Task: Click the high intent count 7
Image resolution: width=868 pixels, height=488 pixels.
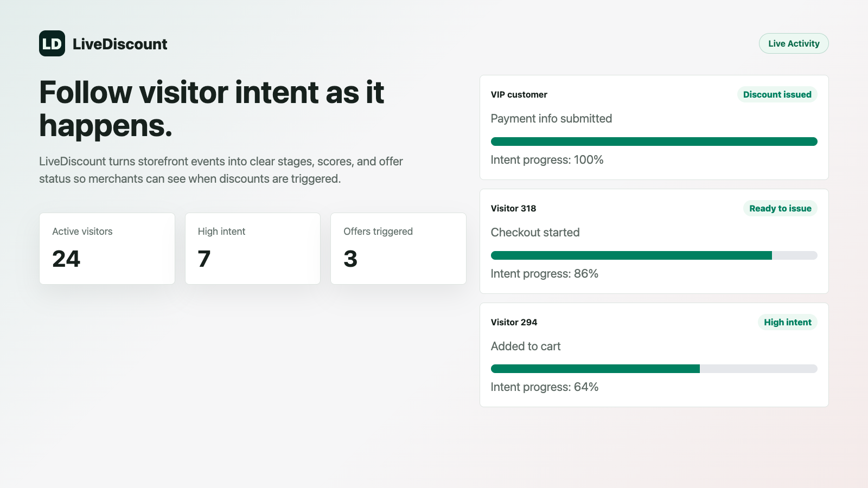Action: pos(204,259)
